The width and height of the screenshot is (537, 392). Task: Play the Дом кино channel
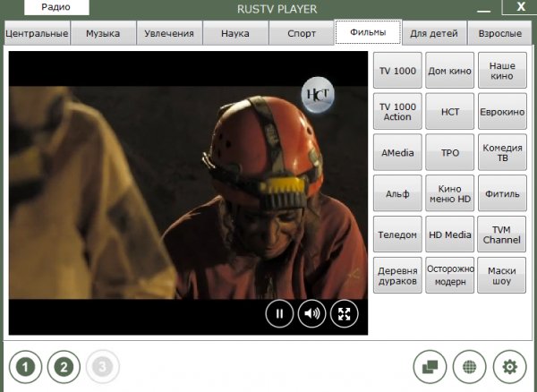tap(449, 71)
